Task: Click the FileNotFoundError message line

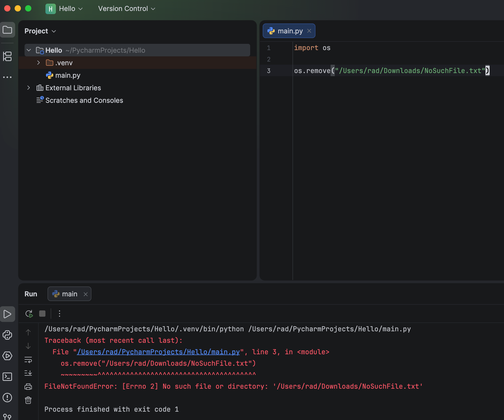Action: click(x=233, y=386)
